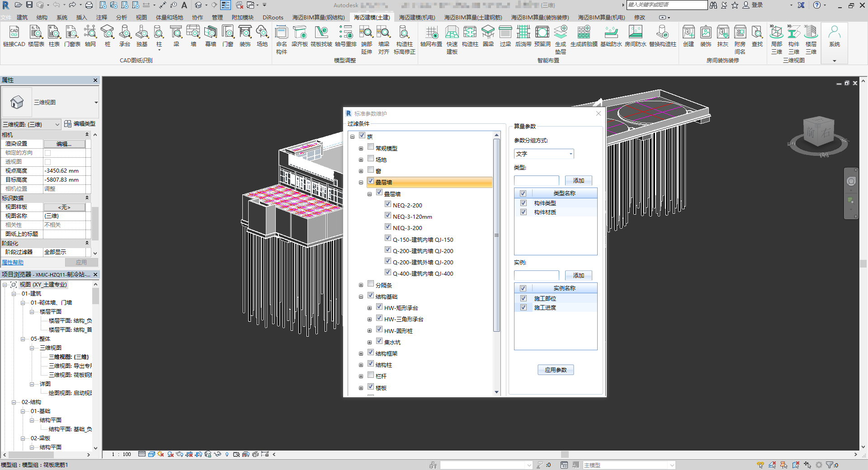
Task: Click the 快速建板 tool
Action: click(x=452, y=40)
